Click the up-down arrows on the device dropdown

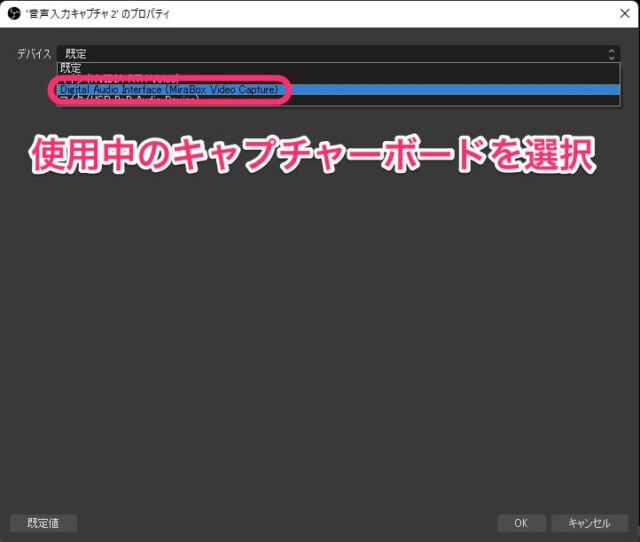click(x=611, y=54)
